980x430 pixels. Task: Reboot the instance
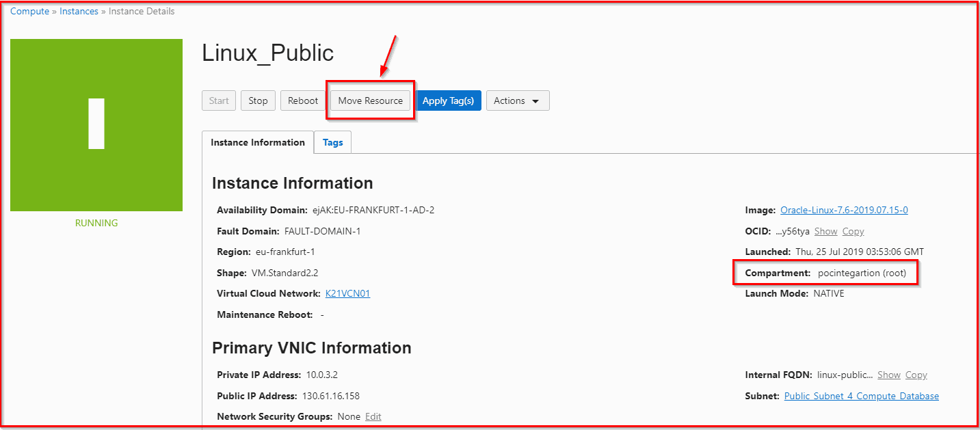click(302, 100)
